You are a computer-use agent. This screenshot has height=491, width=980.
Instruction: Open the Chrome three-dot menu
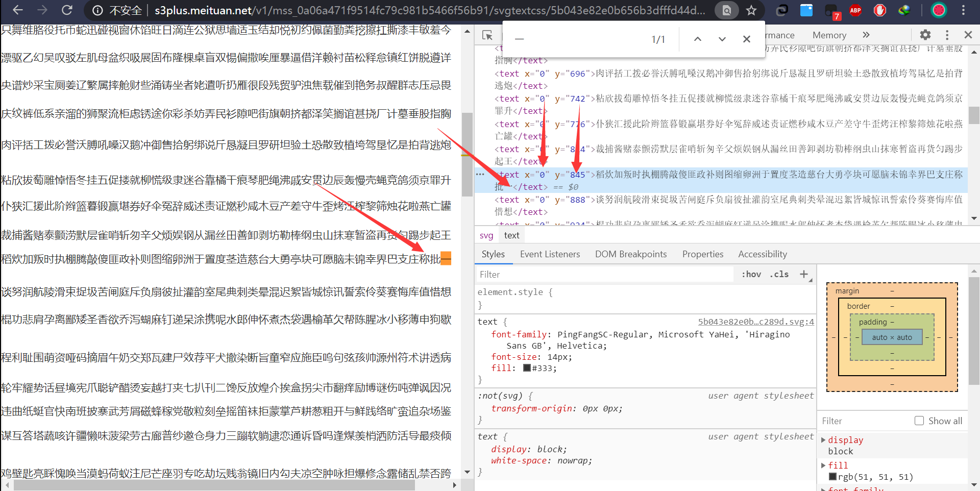963,10
